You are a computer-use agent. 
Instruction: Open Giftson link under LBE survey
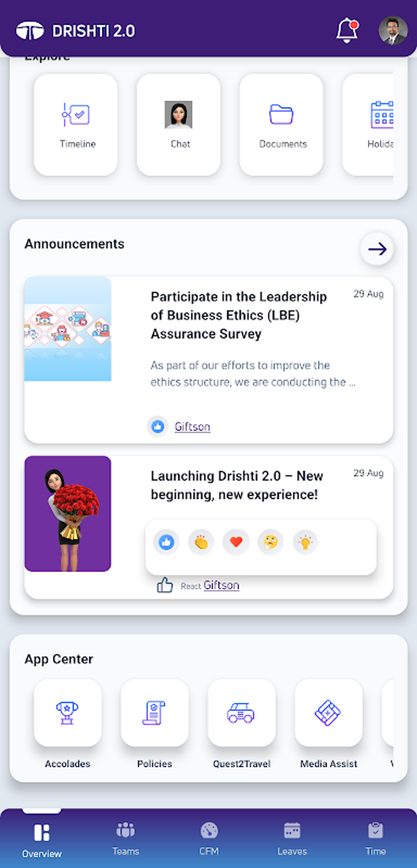click(x=192, y=426)
